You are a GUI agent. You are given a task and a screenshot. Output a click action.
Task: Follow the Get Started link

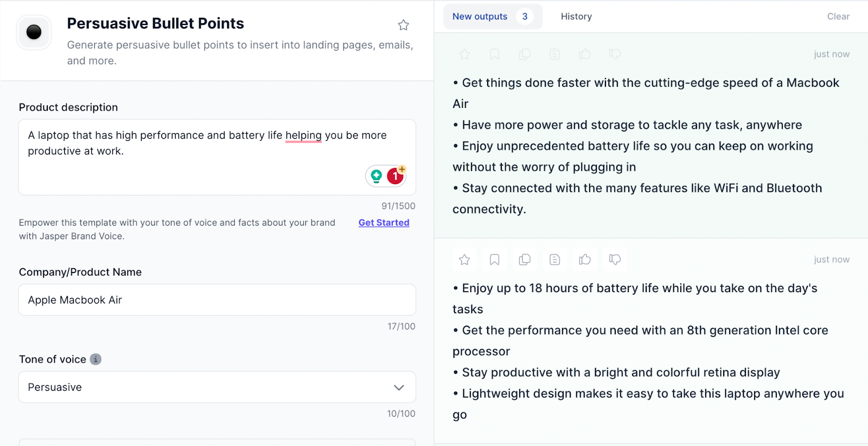[x=384, y=223]
